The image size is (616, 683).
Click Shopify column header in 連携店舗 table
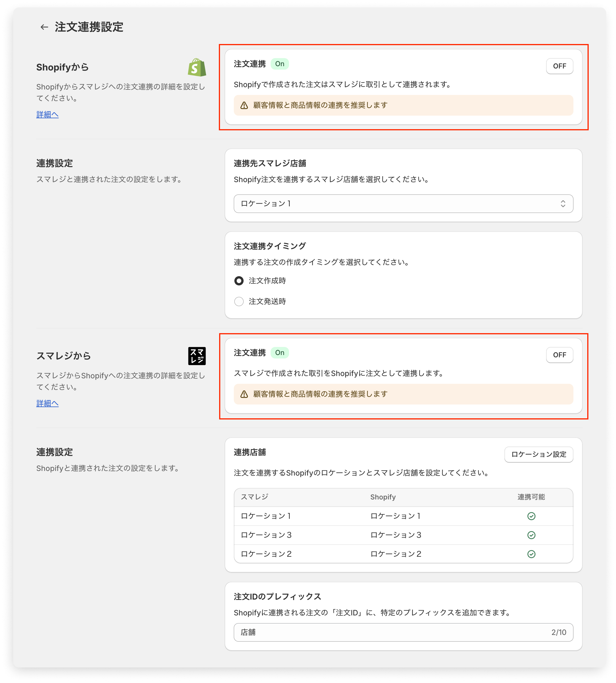coord(383,497)
